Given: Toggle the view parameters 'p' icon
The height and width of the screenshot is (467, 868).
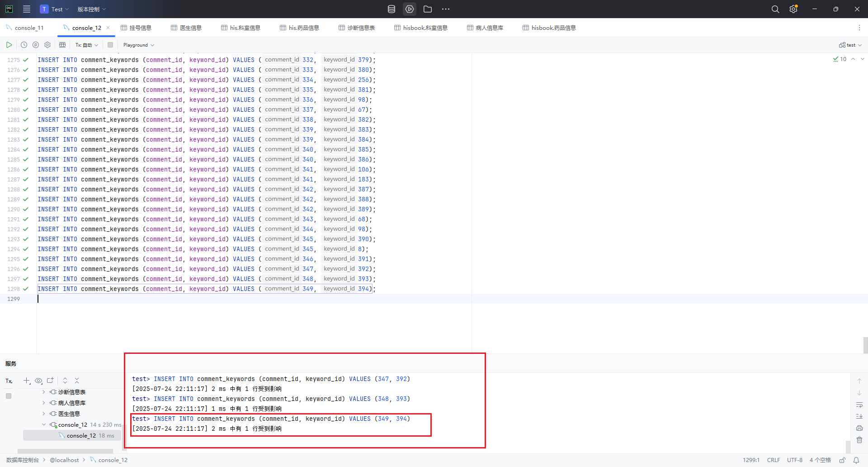Looking at the screenshot, I should click(x=36, y=45).
